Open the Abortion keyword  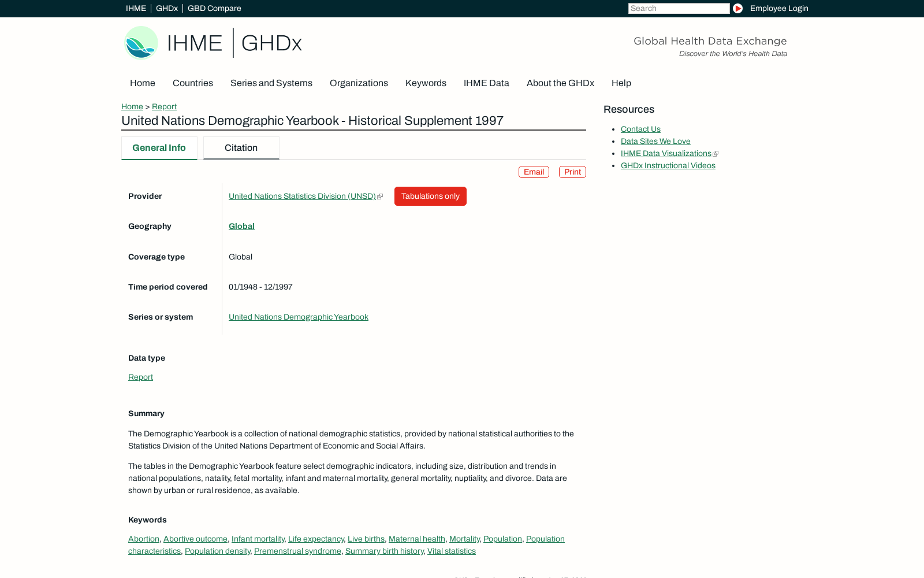click(144, 539)
